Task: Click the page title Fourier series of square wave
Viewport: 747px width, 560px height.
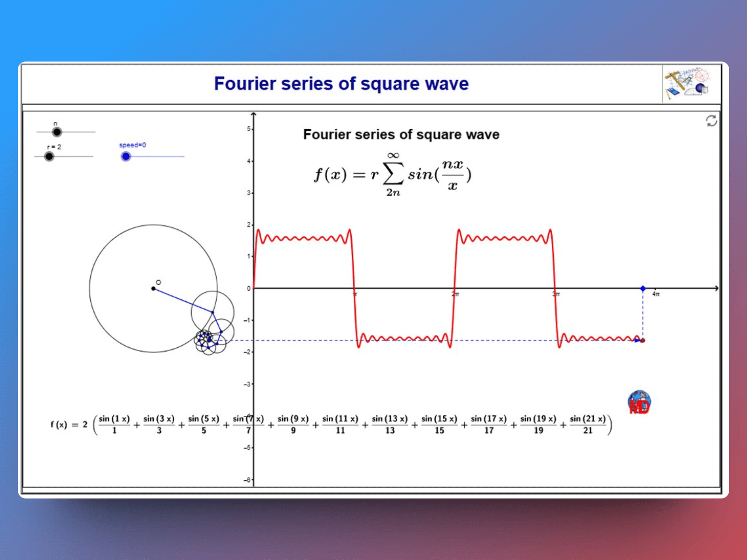Action: pyautogui.click(x=341, y=84)
